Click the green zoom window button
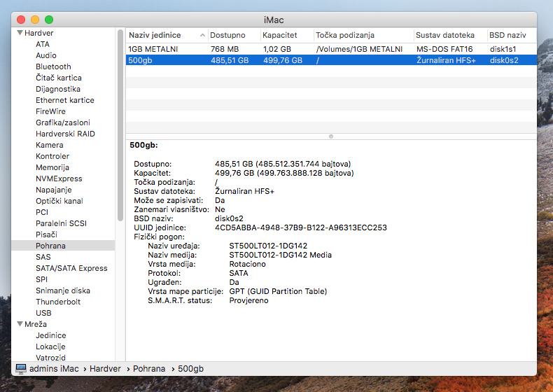553x392 pixels. coord(48,20)
